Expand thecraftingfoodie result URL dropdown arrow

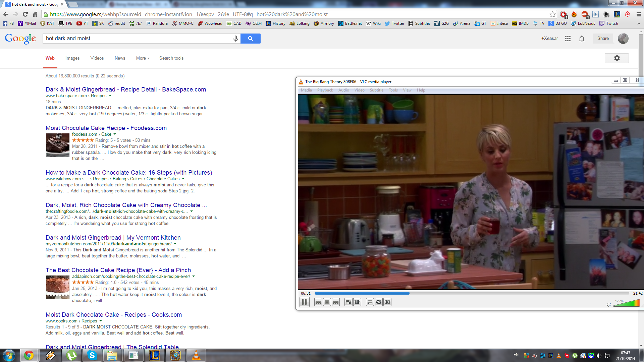(192, 212)
